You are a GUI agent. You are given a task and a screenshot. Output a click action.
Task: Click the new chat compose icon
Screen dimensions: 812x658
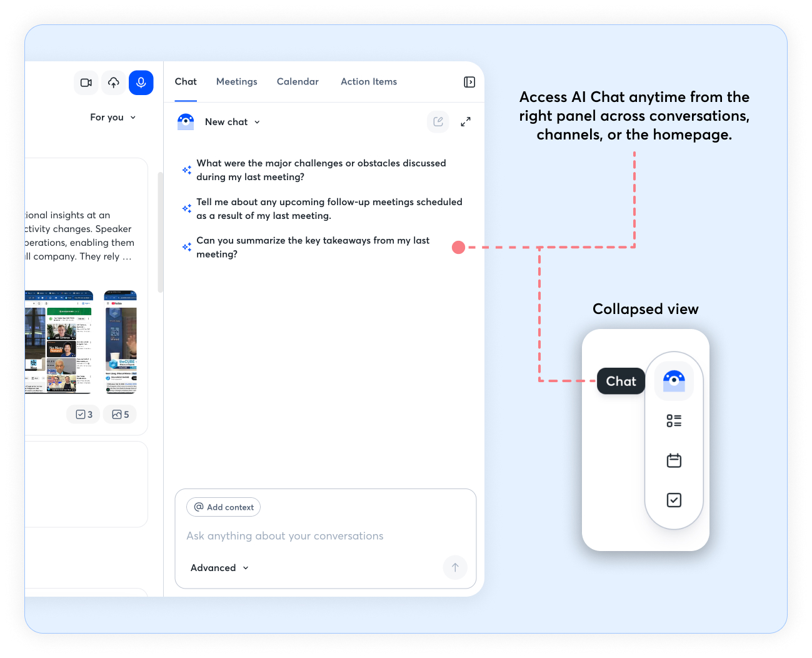pos(438,122)
